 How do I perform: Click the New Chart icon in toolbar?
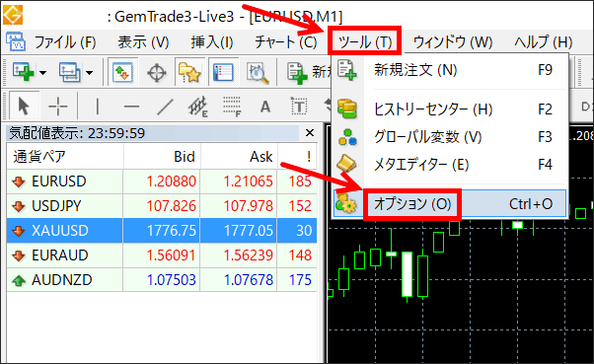pos(23,72)
